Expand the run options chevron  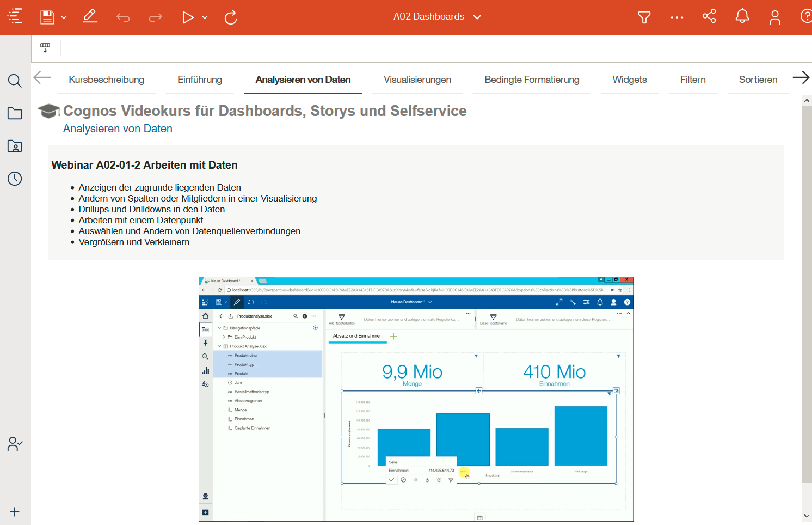205,17
